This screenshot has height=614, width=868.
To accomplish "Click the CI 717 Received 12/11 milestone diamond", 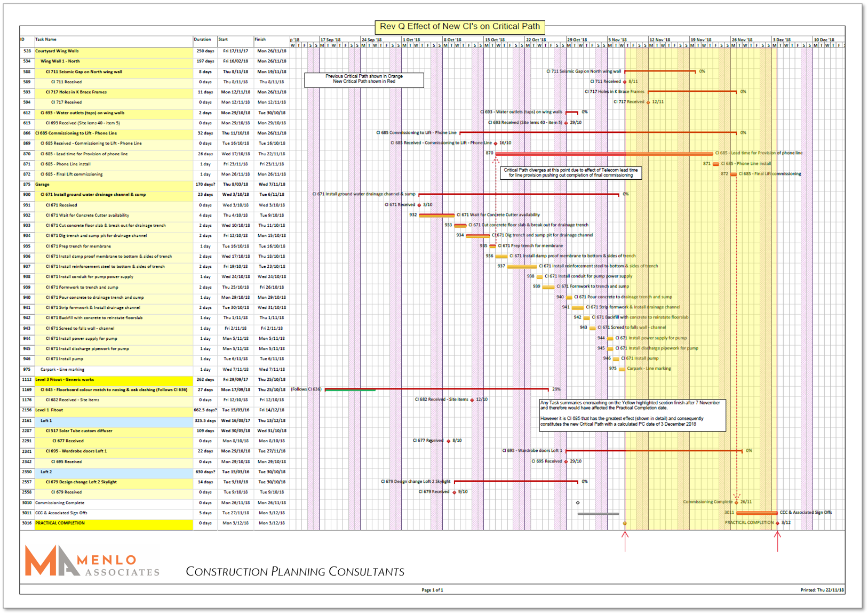I will point(648,102).
